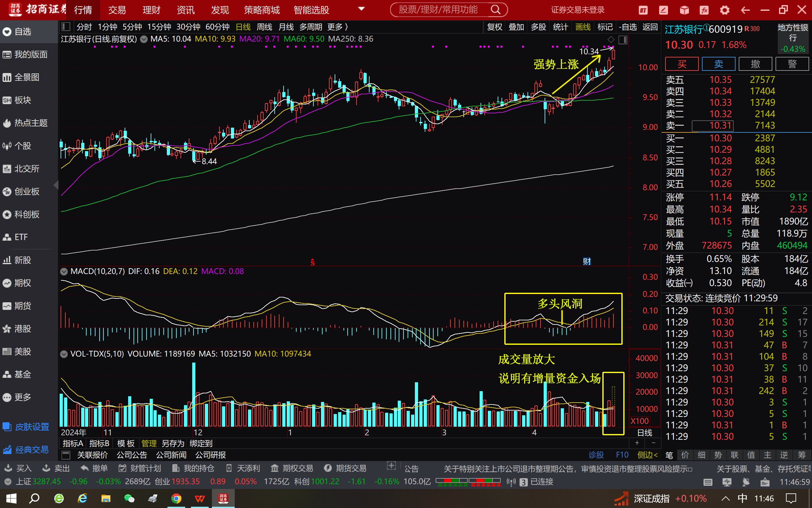
Task: Click the search magnifier in search box
Action: [x=495, y=10]
